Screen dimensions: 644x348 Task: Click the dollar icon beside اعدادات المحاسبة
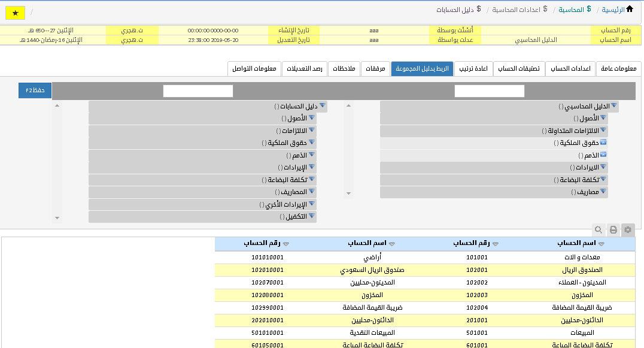coord(545,9)
